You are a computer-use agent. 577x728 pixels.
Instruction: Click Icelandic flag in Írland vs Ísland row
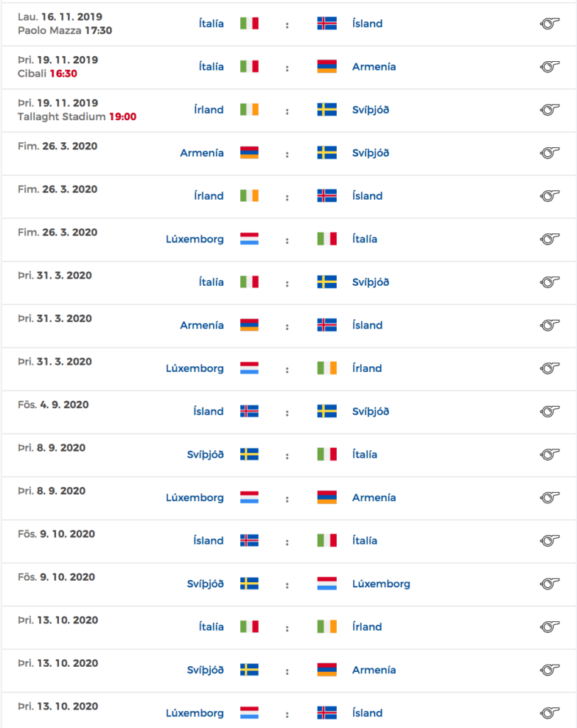pos(327,196)
